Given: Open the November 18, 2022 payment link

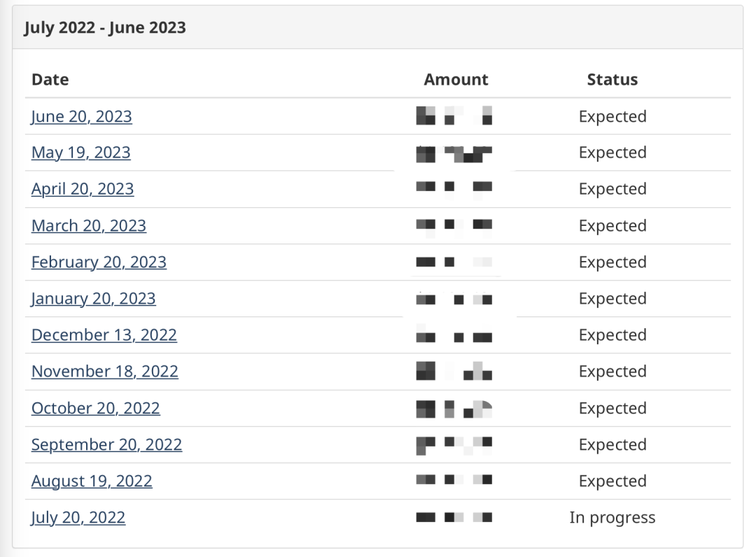Looking at the screenshot, I should point(104,372).
